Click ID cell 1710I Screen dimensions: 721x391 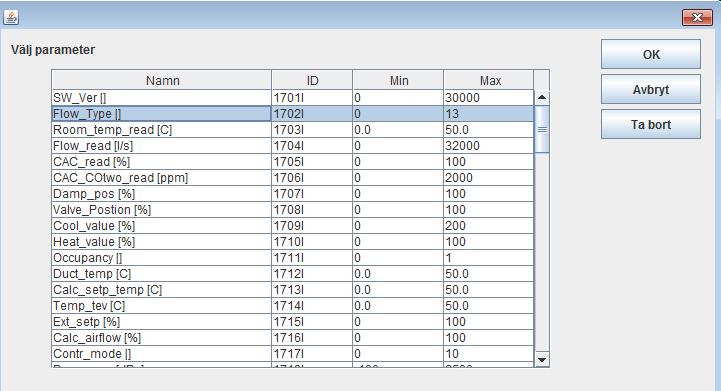point(312,242)
